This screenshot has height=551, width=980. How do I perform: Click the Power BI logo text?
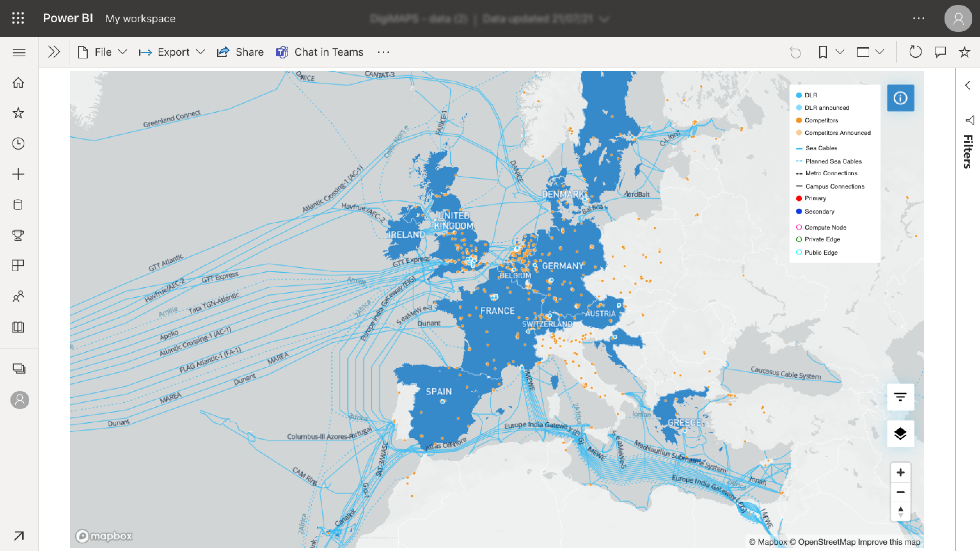coord(68,18)
